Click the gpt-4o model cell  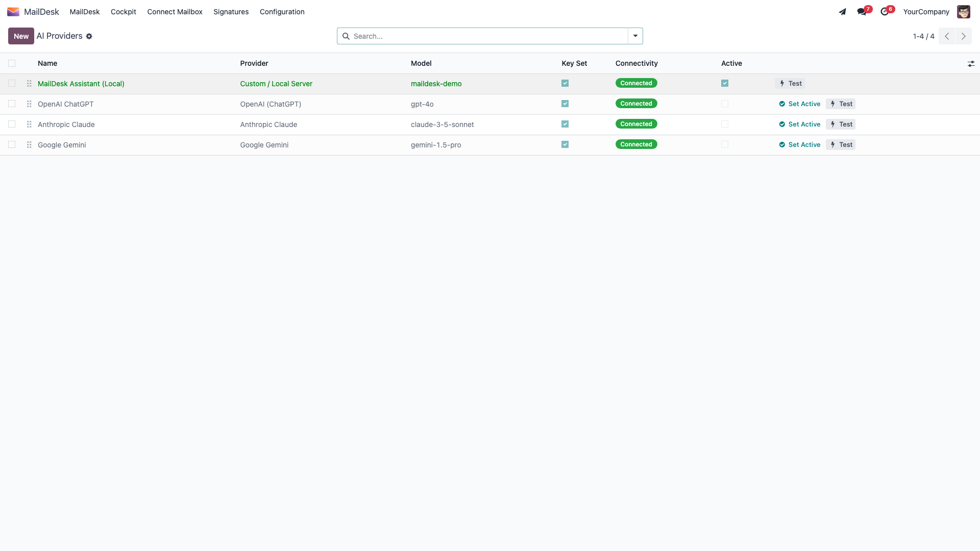[x=422, y=104]
